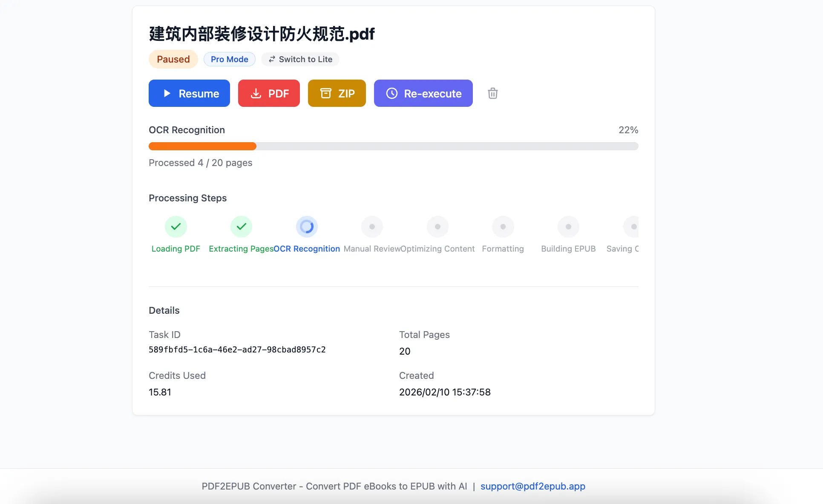Click the Paused status badge
This screenshot has height=504, width=823.
pyautogui.click(x=173, y=59)
